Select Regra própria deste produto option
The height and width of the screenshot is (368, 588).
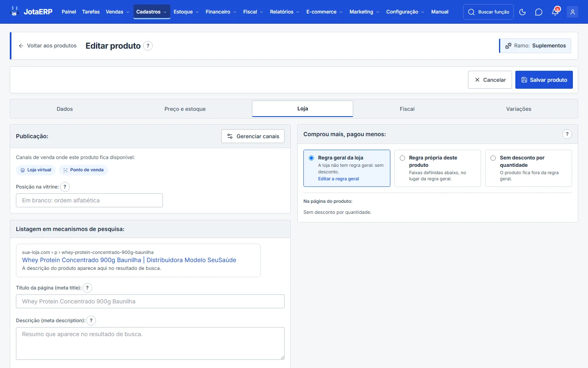pyautogui.click(x=438, y=168)
